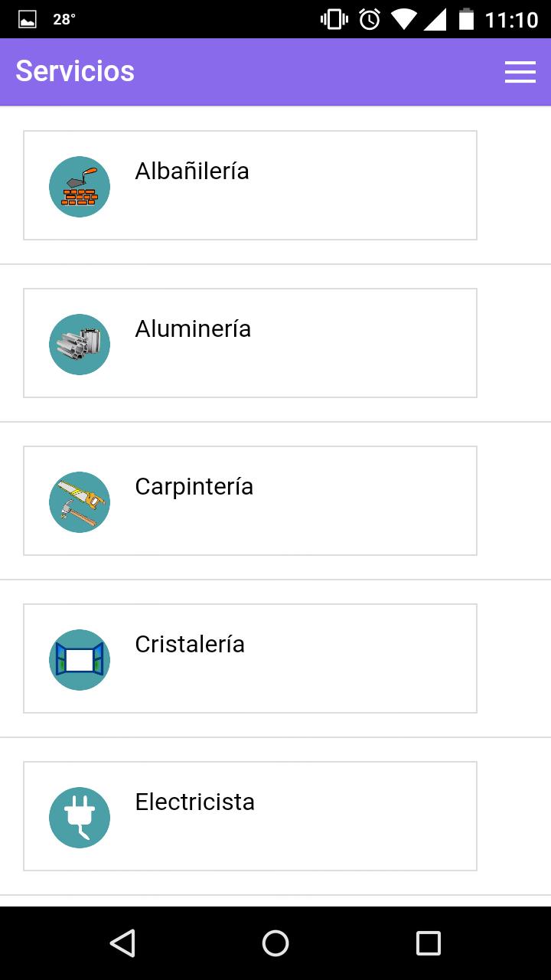Tap the Electricista plug icon
Viewport: 551px width, 980px height.
click(80, 818)
